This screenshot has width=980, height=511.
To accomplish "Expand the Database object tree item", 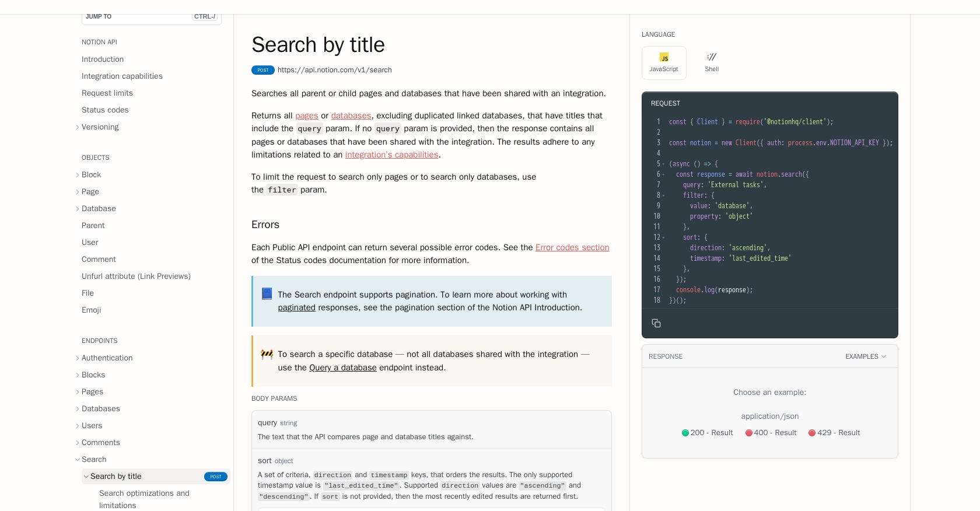I will click(x=78, y=209).
